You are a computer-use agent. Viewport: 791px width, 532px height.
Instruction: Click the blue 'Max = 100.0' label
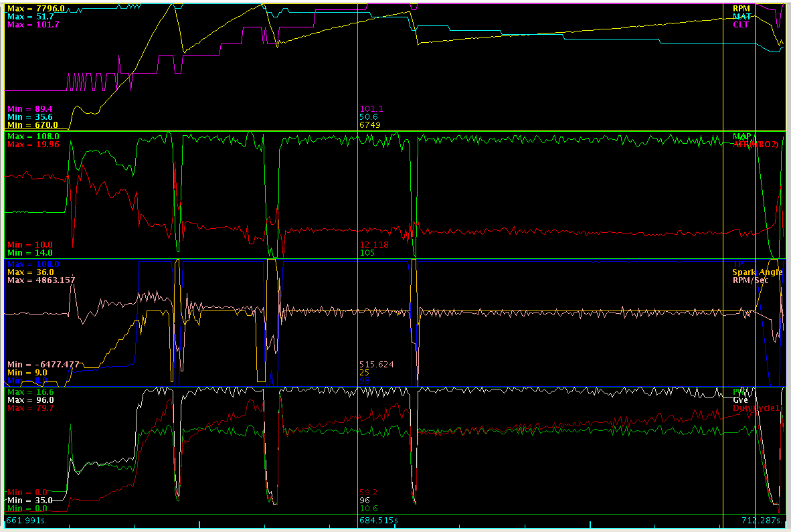[33, 264]
